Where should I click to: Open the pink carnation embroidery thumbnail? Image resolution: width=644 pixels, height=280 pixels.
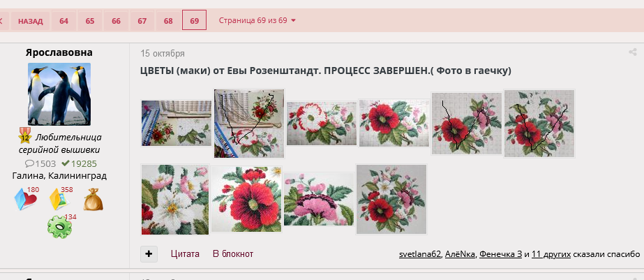(x=319, y=200)
